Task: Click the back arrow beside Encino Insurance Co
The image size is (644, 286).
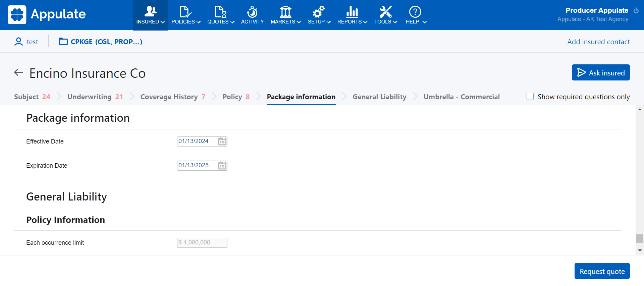Action: coord(18,72)
